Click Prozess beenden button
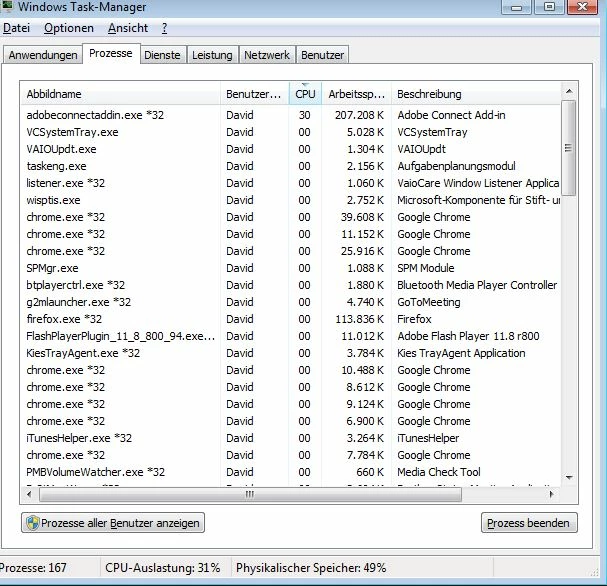This screenshot has width=607, height=586. tap(529, 523)
